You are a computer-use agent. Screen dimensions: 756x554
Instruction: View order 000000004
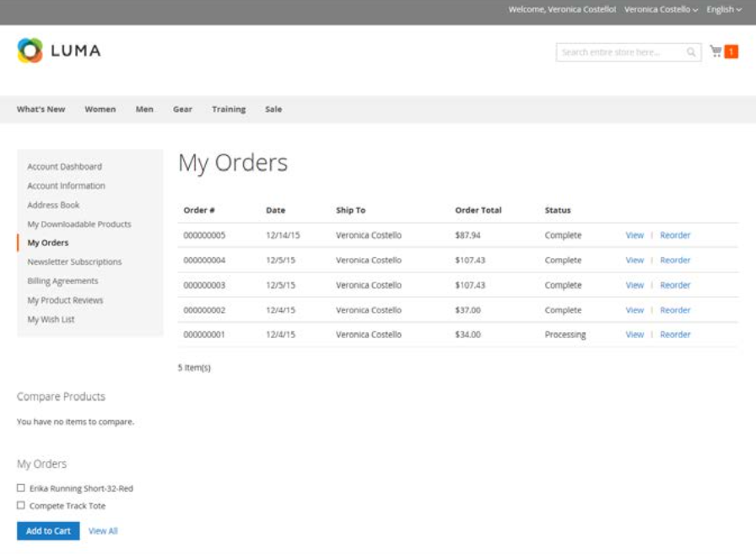pos(634,261)
